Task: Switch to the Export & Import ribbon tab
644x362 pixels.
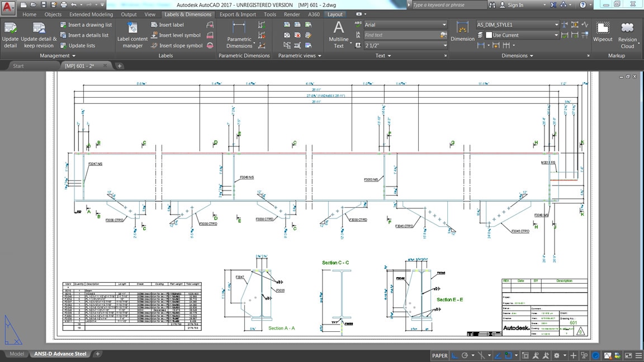Action: 238,15
